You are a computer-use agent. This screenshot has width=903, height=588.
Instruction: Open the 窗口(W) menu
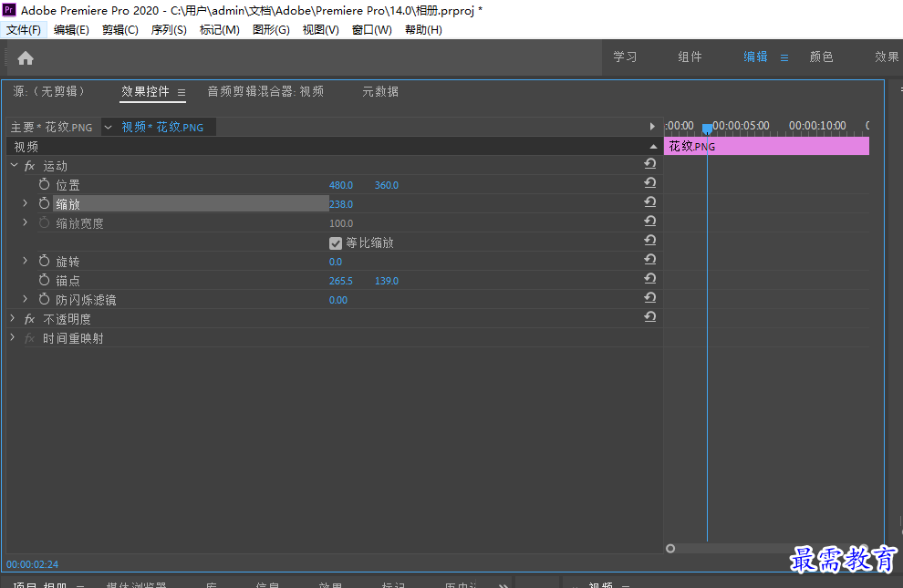[371, 30]
